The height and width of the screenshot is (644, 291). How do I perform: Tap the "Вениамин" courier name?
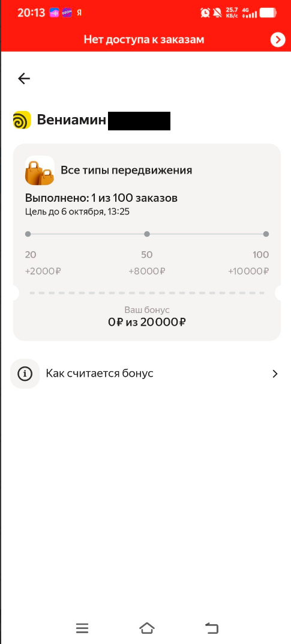(71, 120)
